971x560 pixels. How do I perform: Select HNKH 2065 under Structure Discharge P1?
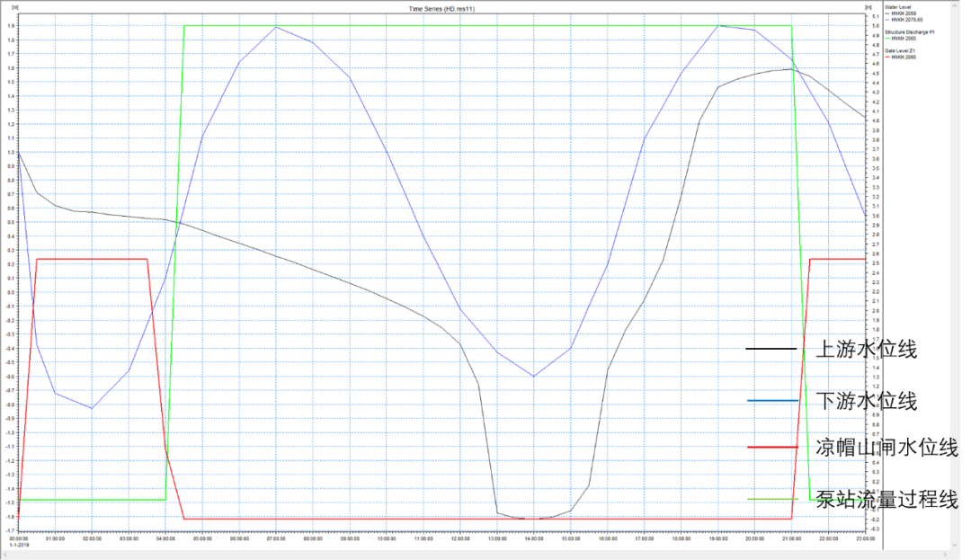(904, 39)
